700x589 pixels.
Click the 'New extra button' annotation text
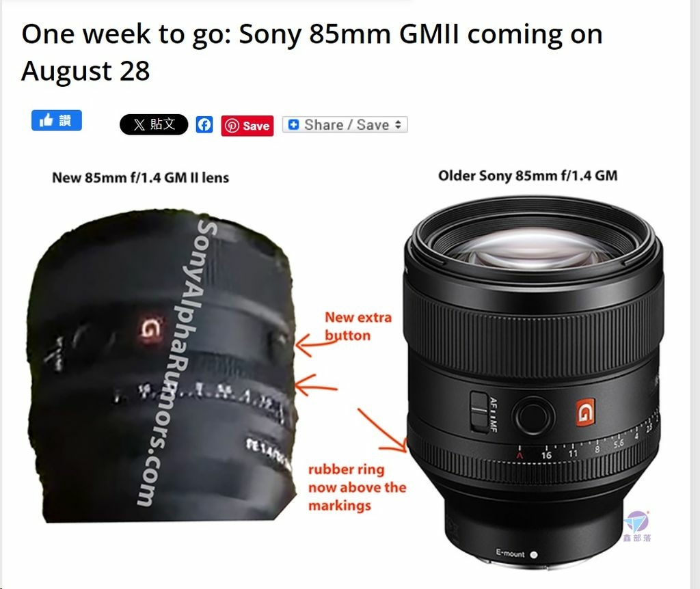tap(358, 326)
